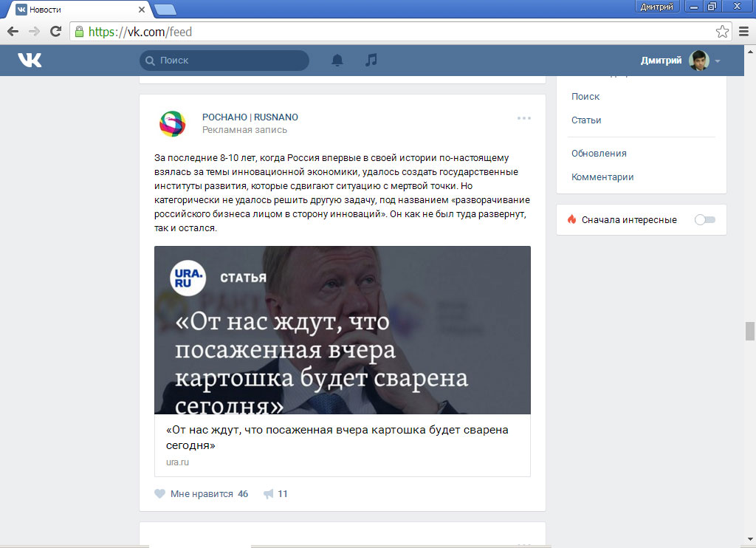This screenshot has width=756, height=548.
Task: Click the Рекламная запись label
Action: (x=244, y=130)
